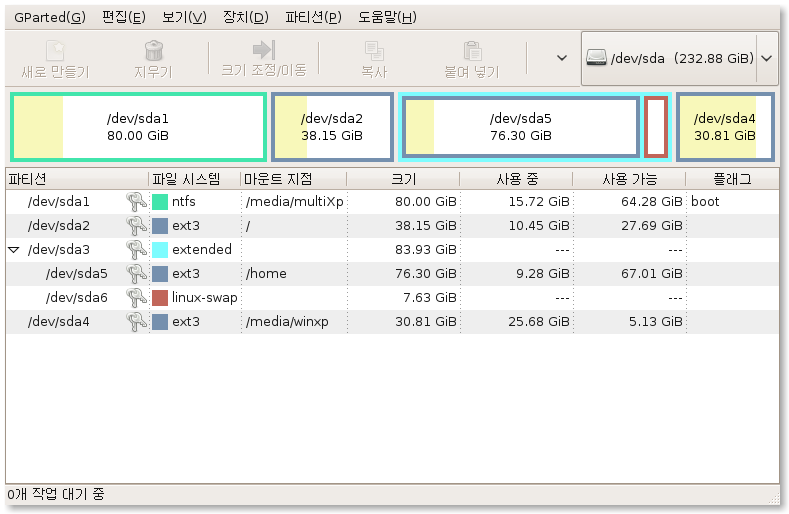This screenshot has width=789, height=514.
Task: Select the /dev/sda3 row in partition list
Action: (392, 250)
